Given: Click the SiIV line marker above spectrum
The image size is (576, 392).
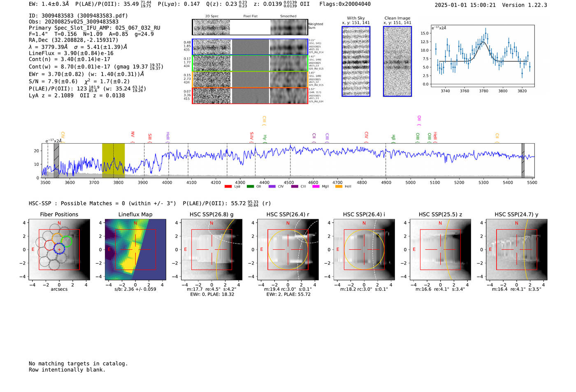Looking at the screenshot, I should (x=252, y=137).
